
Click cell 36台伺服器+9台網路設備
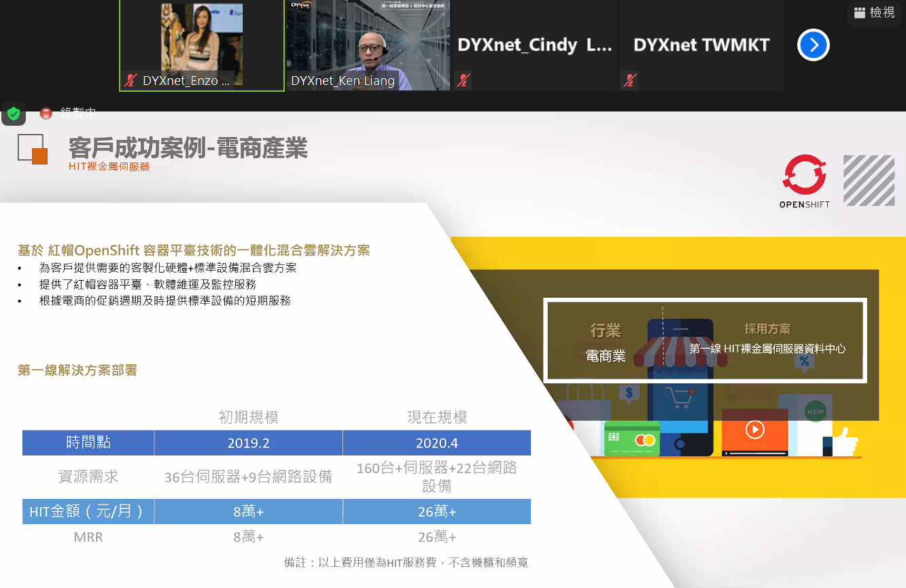248,477
